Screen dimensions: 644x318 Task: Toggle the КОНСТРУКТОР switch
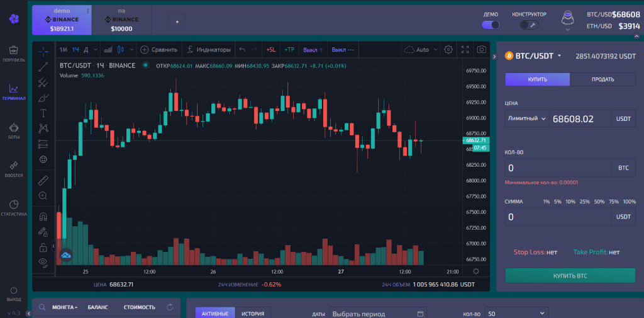529,25
